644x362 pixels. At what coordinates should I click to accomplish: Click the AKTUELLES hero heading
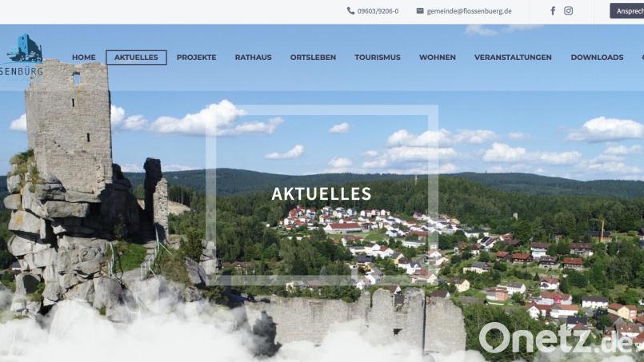(x=321, y=194)
